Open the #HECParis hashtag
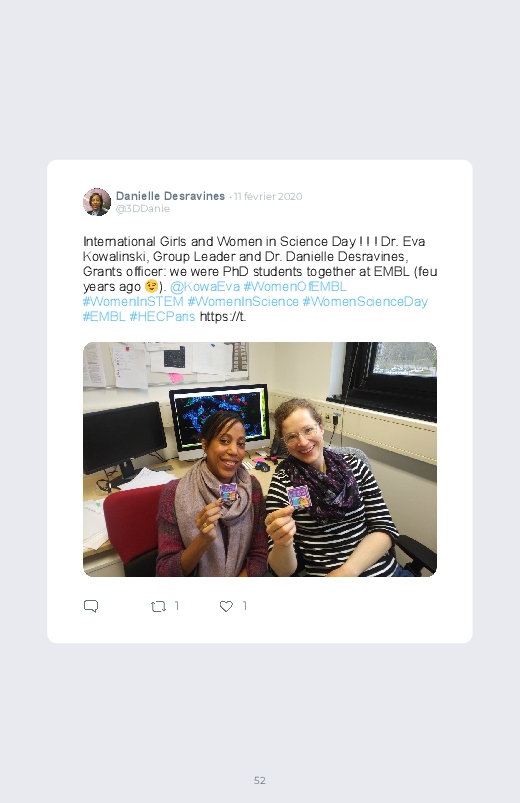This screenshot has width=520, height=803. click(x=162, y=316)
